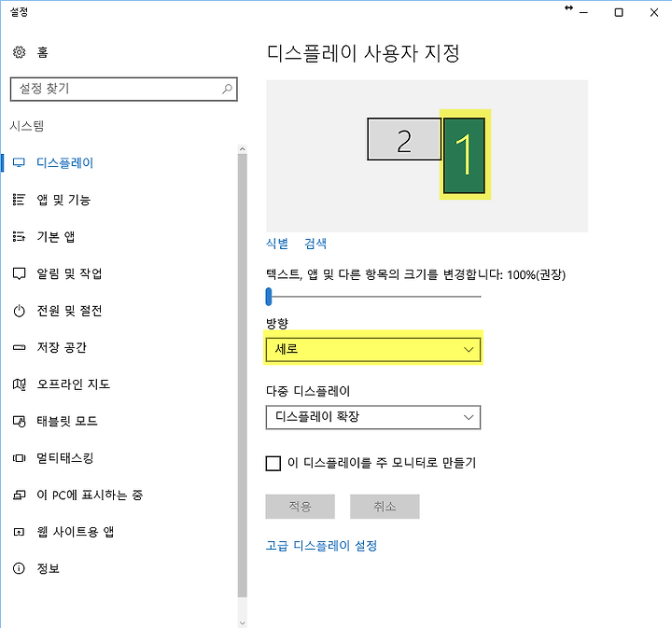Toggle 이 디스플레이를 주 모니터로 만들기 checkbox
Image resolution: width=672 pixels, height=628 pixels.
pyautogui.click(x=273, y=463)
